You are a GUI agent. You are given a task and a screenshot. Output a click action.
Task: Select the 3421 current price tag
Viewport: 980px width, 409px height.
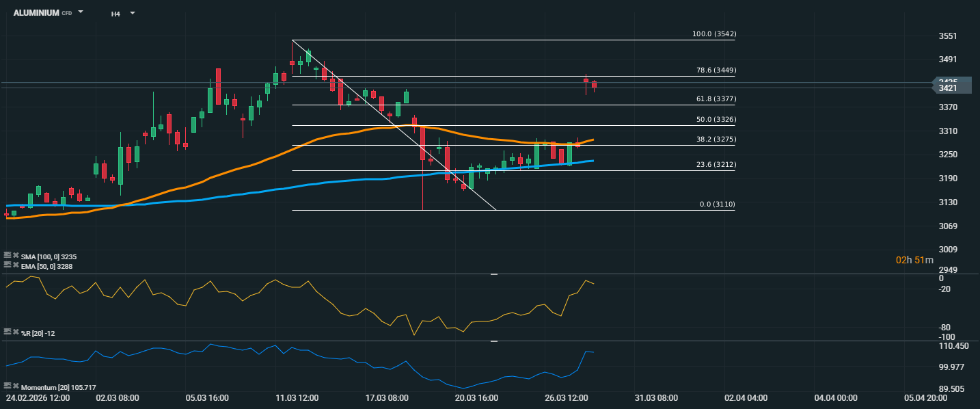tap(948, 88)
